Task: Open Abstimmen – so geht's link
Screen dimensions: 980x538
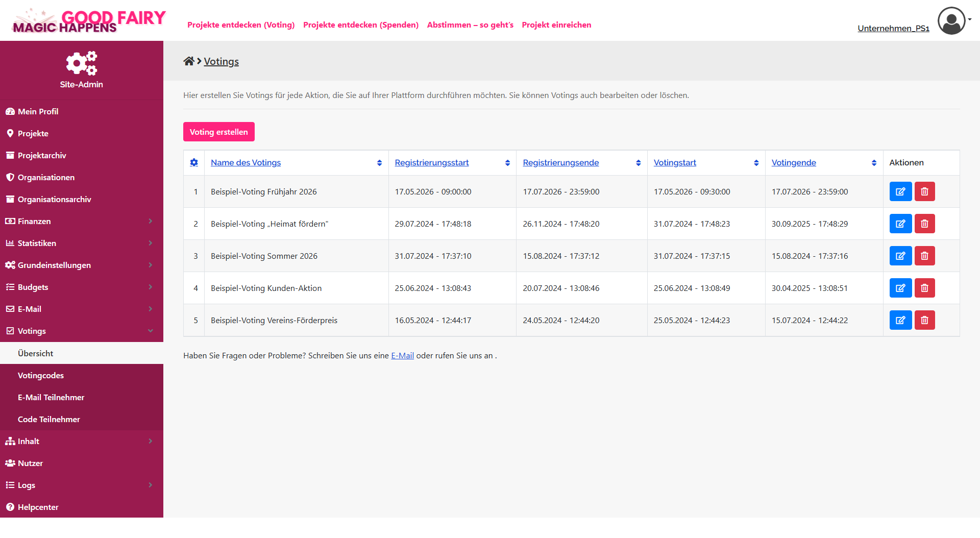Action: click(470, 25)
